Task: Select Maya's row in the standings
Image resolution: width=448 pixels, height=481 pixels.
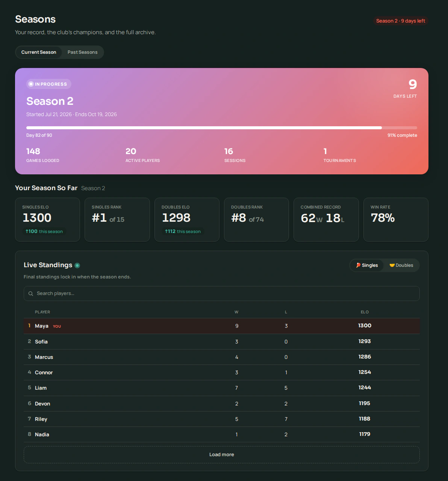Action: [222, 326]
